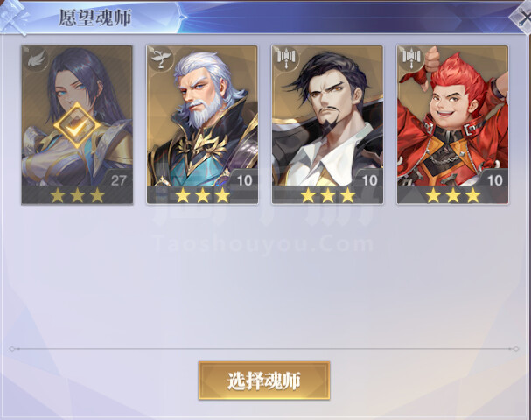Click the bird emblem icon on white-haired card
The width and height of the screenshot is (531, 420).
click(x=160, y=59)
